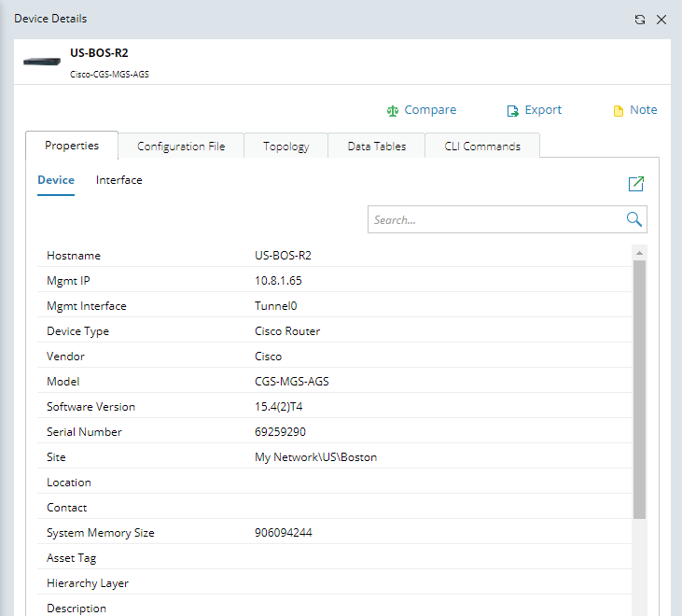Click the Export file icon
This screenshot has height=616, width=682.
pos(512,111)
